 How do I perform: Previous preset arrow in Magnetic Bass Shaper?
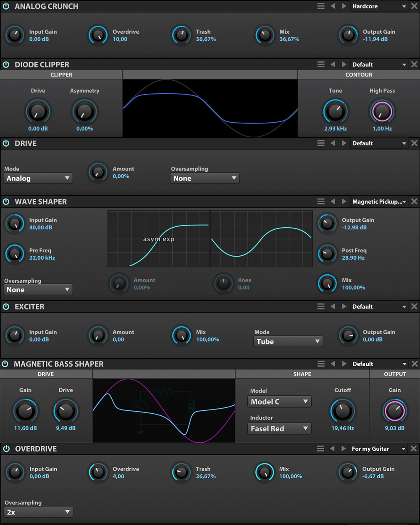[x=333, y=364]
